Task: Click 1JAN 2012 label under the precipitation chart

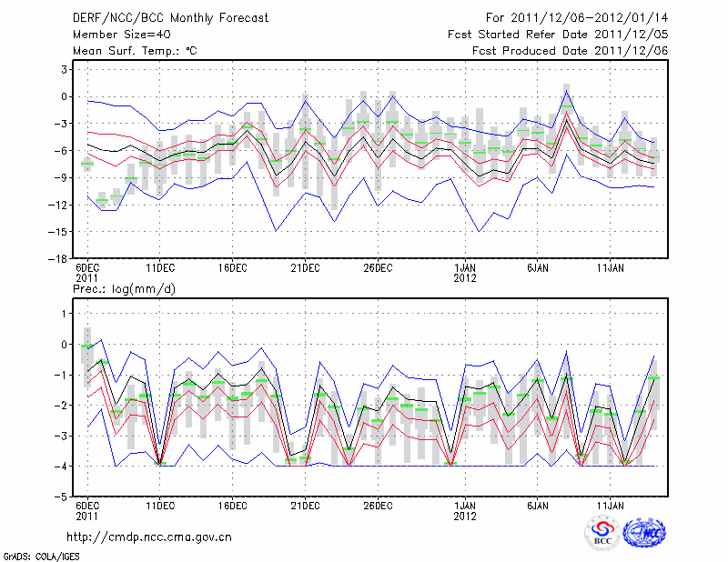Action: (465, 509)
